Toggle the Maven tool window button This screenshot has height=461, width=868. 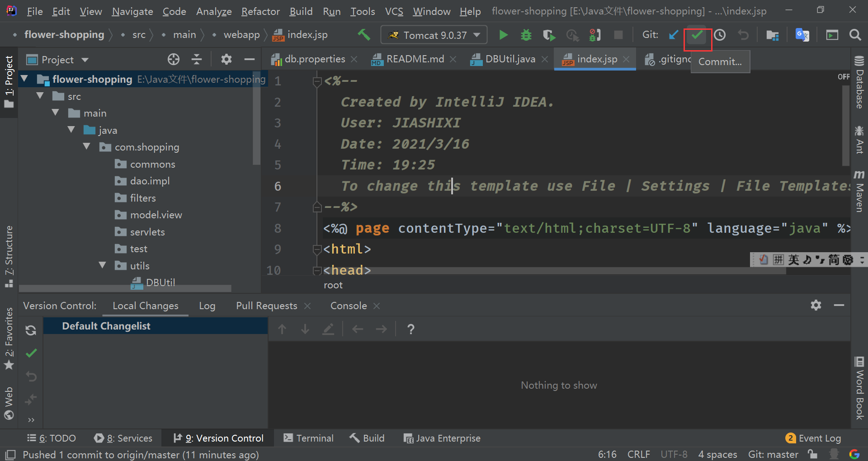(x=859, y=190)
